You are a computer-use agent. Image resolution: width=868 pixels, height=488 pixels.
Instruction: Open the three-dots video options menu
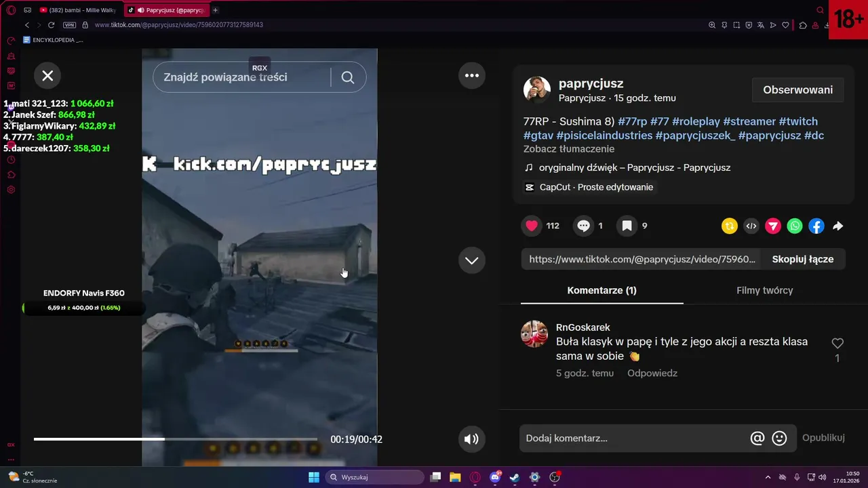(x=472, y=76)
